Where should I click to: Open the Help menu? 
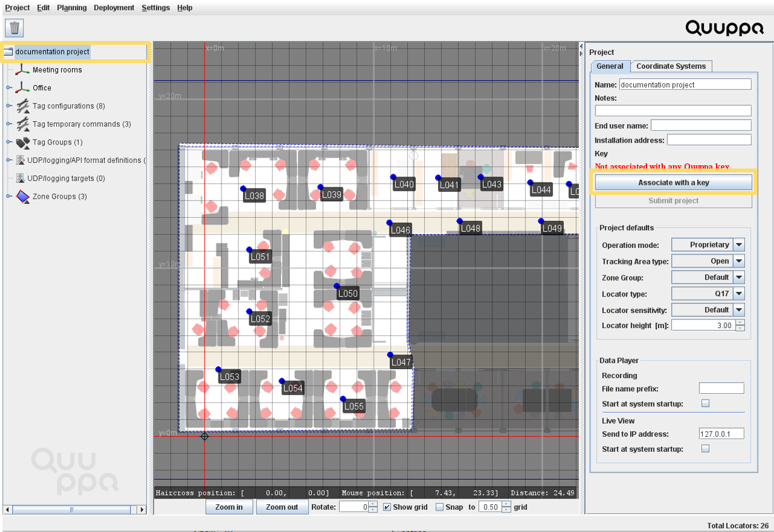(185, 8)
